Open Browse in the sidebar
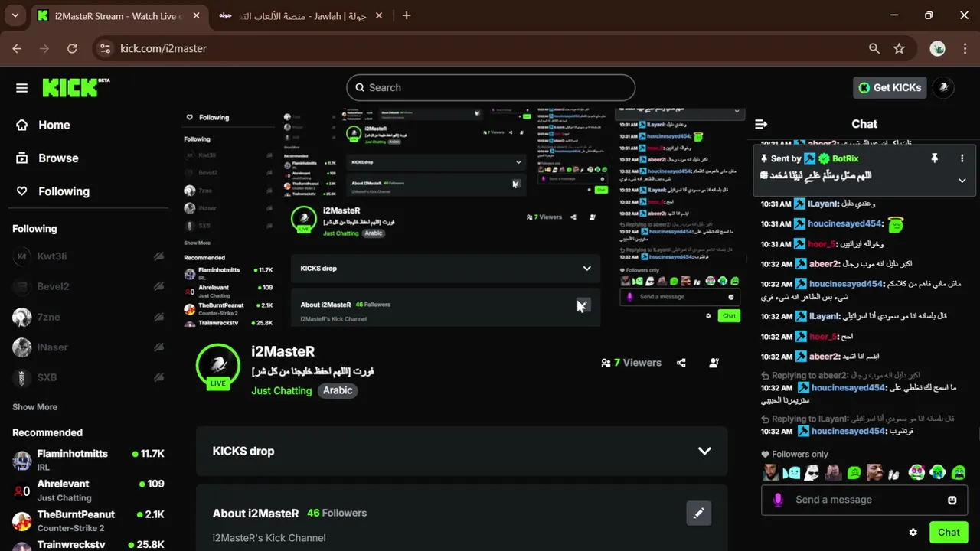Viewport: 980px width, 551px height. pos(47,158)
